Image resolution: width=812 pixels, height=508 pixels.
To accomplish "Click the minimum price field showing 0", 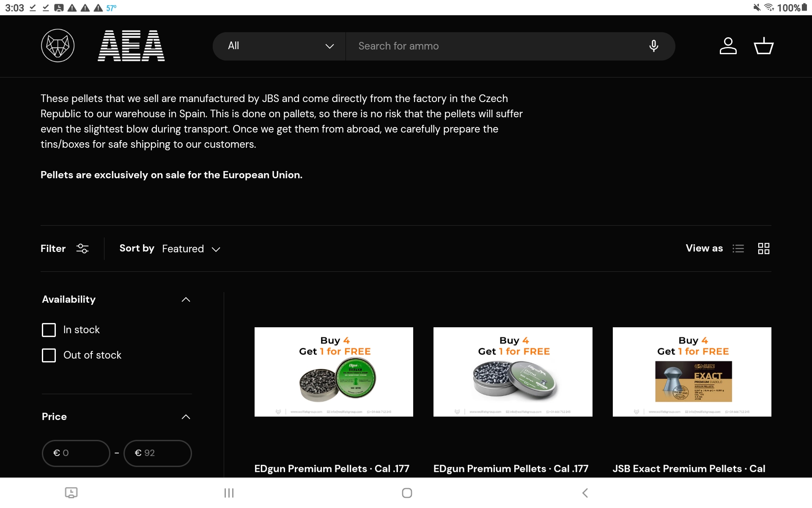I will pyautogui.click(x=76, y=453).
